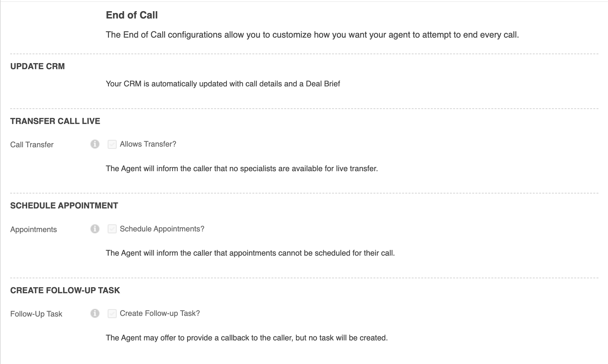The image size is (608, 364).
Task: Click the CRM Deal Brief description text
Action: point(223,84)
